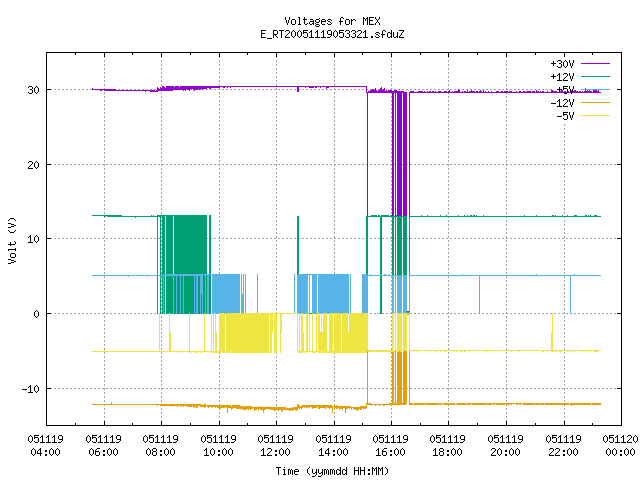Click the y-axis tick label '20'

(33, 165)
